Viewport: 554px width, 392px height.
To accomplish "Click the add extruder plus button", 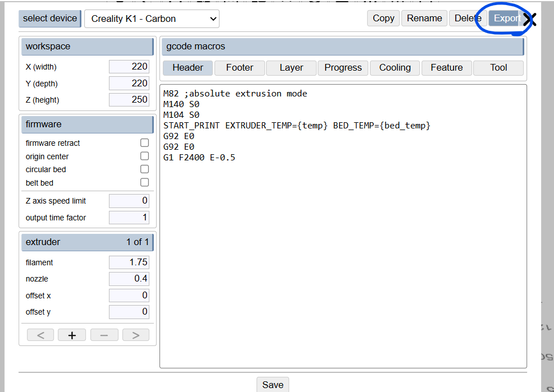I will [x=72, y=335].
